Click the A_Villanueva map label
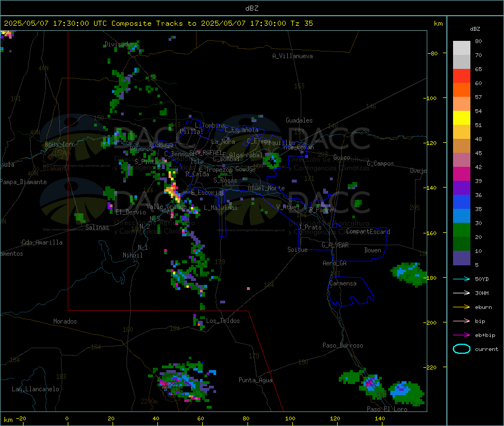Screen dimensions: 504x426 point(292,56)
